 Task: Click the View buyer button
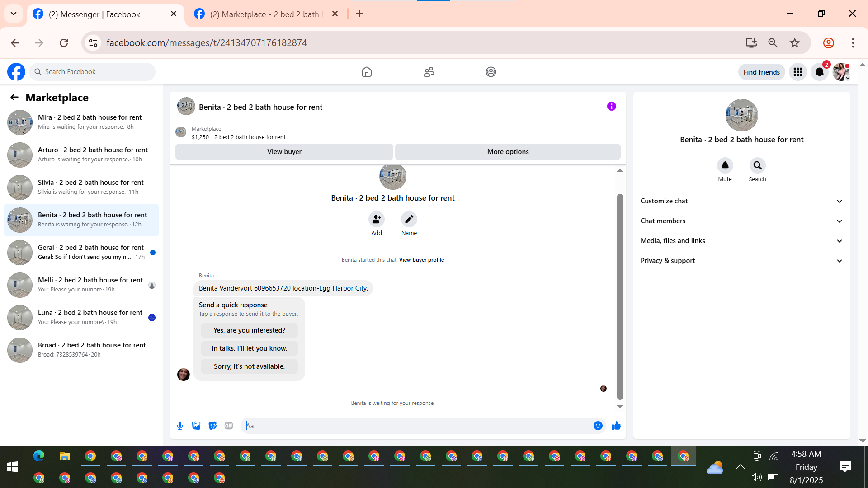tap(284, 152)
